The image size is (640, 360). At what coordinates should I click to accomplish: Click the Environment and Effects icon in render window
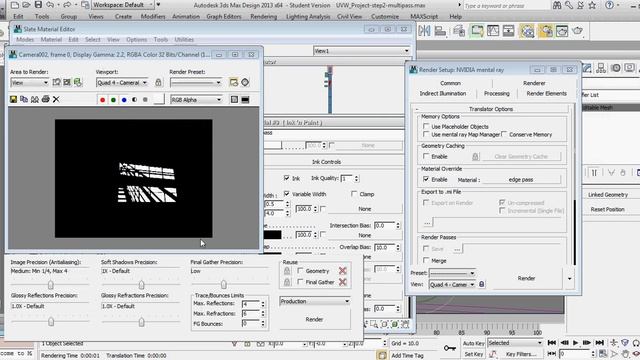(245, 82)
